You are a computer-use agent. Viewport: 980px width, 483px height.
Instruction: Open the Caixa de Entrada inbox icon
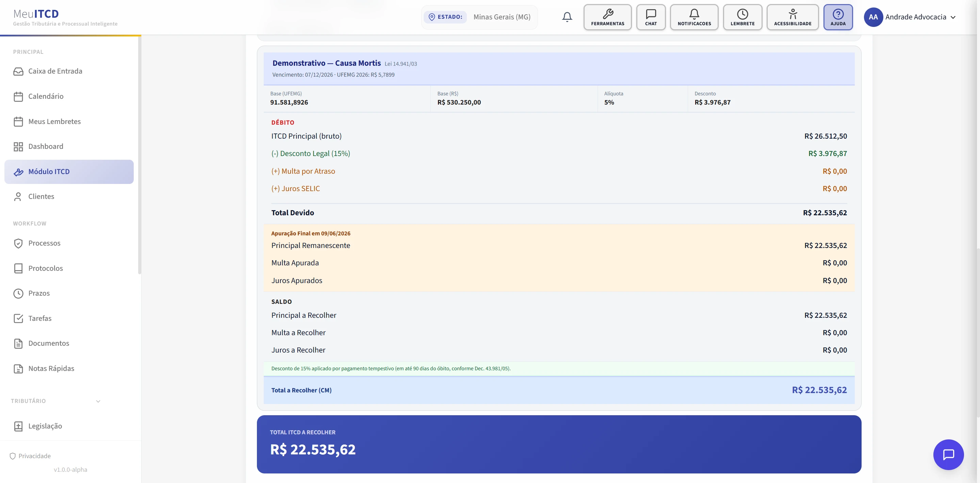point(18,71)
